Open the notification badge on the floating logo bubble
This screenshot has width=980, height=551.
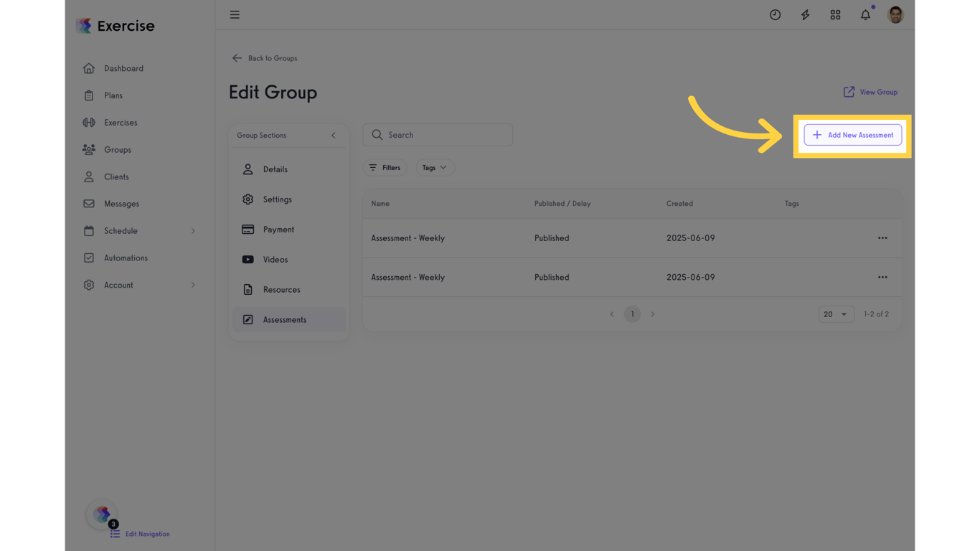(113, 524)
